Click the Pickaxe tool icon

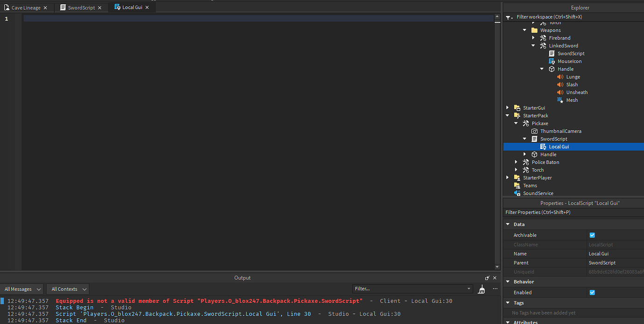[x=525, y=123]
